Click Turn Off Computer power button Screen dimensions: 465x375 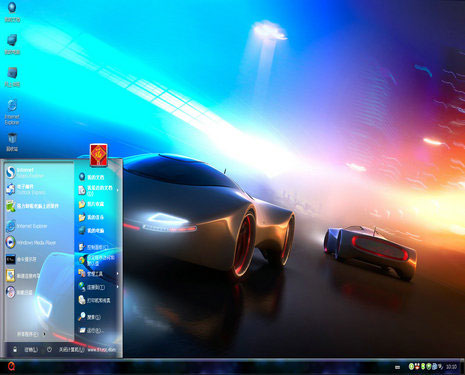(x=65, y=349)
